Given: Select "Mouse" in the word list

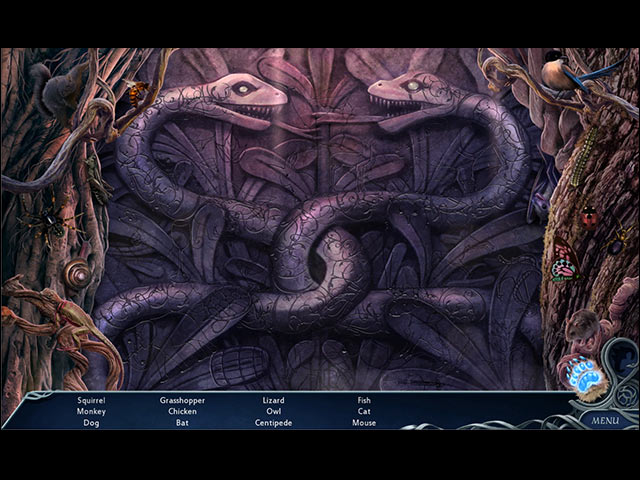Looking at the screenshot, I should (x=364, y=423).
